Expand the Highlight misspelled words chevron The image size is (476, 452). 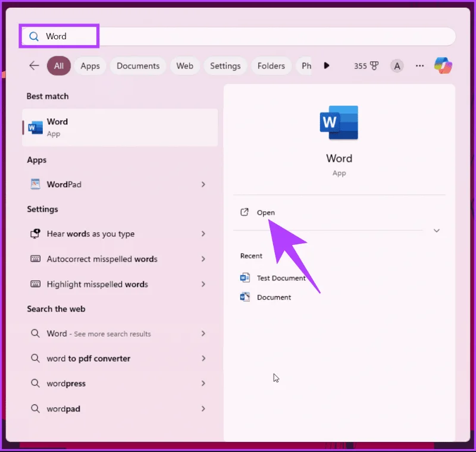click(x=203, y=284)
